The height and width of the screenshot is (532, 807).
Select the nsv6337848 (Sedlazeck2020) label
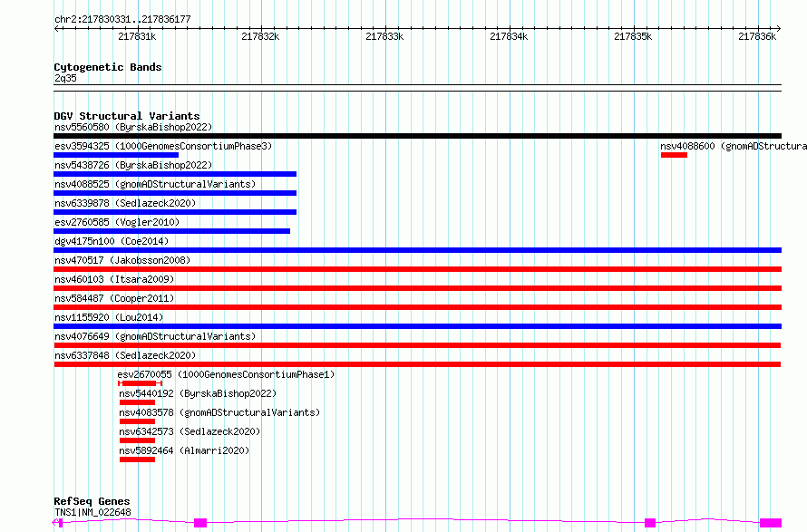coord(125,355)
